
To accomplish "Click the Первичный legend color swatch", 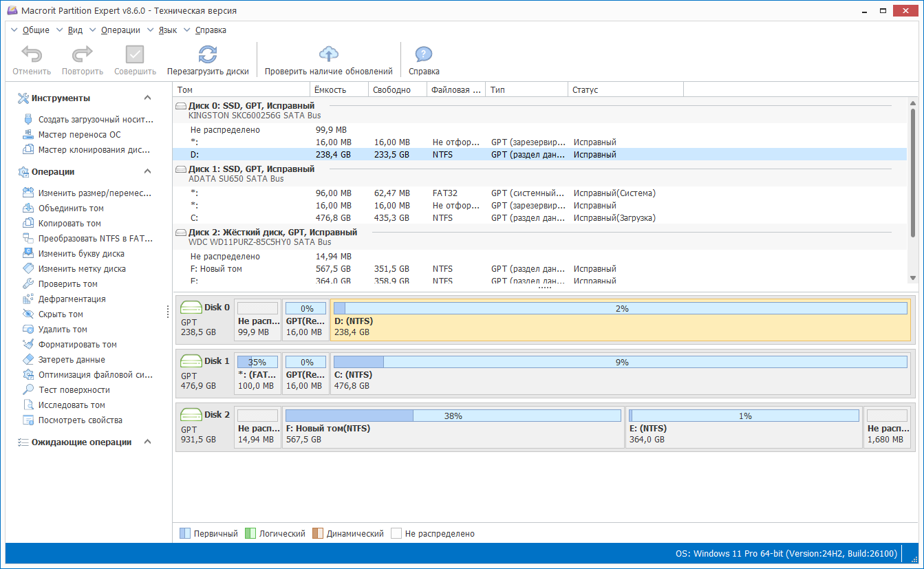I will pos(184,533).
